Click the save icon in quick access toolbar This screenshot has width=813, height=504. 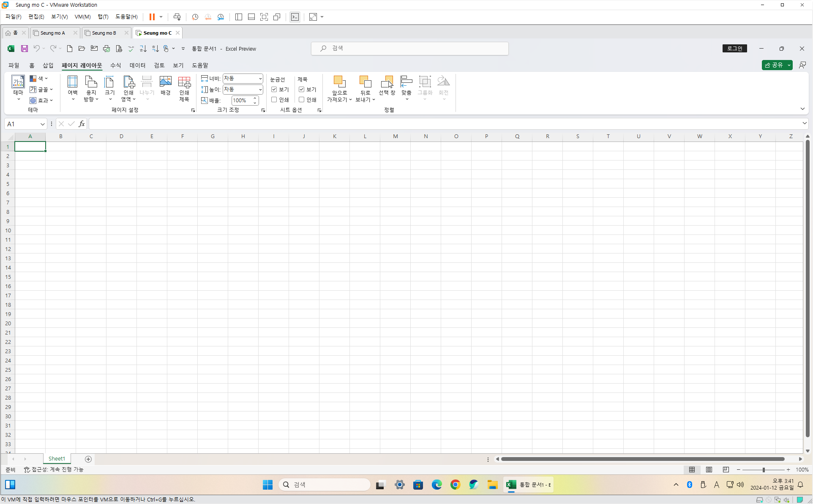pyautogui.click(x=25, y=49)
